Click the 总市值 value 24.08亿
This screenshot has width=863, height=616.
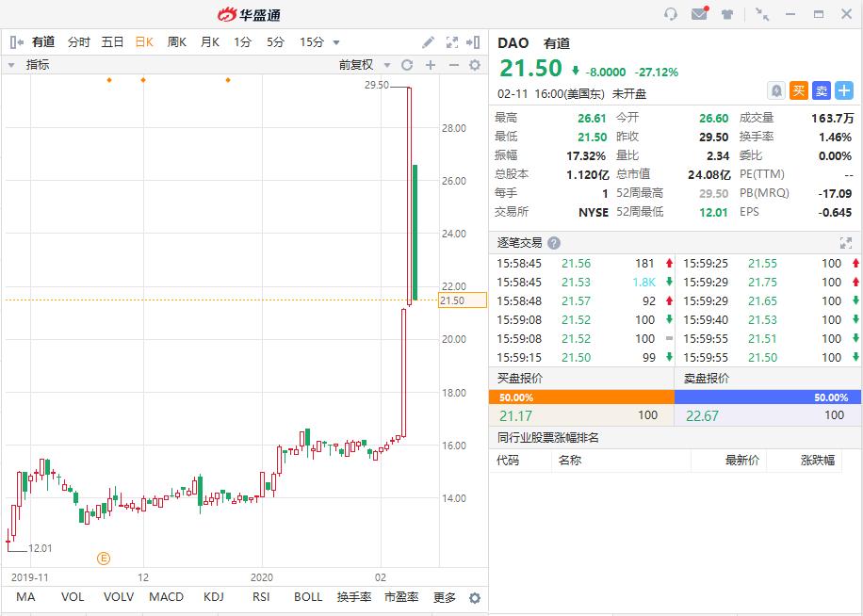point(708,174)
